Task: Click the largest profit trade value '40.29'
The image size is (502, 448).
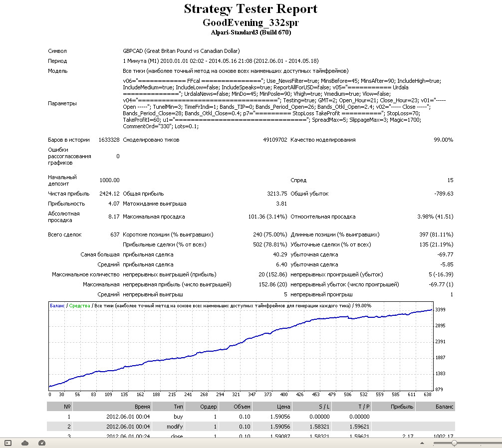Action: coord(280,254)
